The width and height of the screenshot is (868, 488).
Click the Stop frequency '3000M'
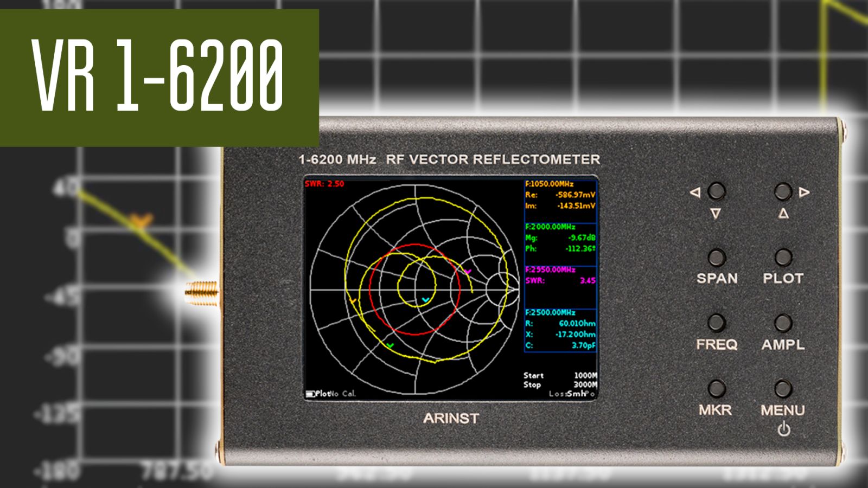(x=585, y=384)
